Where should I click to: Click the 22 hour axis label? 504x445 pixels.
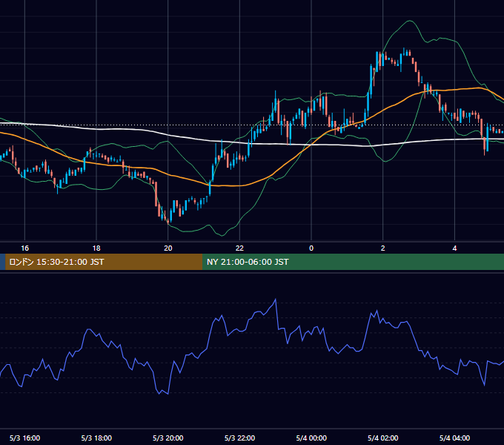pyautogui.click(x=239, y=248)
